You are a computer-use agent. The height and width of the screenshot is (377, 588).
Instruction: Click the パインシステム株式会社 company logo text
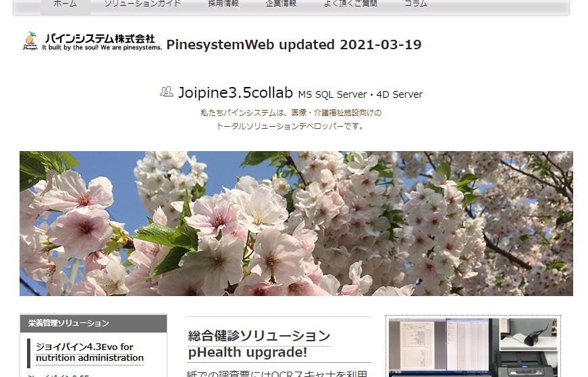click(100, 38)
